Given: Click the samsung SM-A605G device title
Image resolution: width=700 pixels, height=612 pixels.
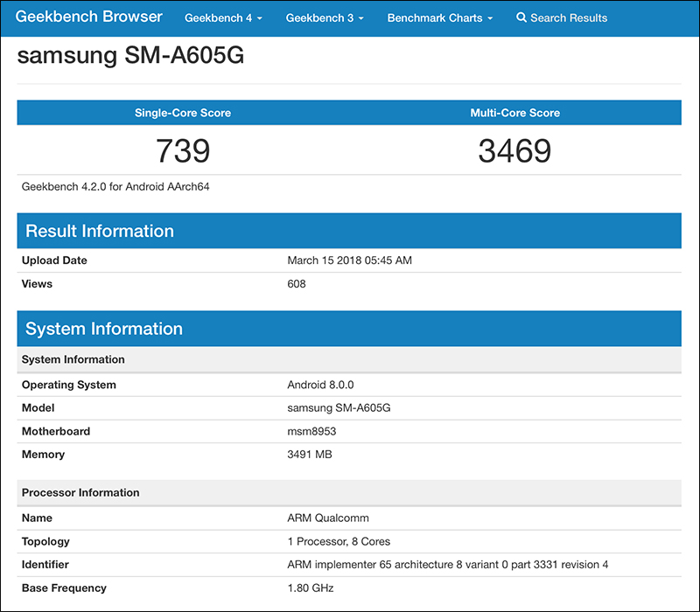Looking at the screenshot, I should pyautogui.click(x=130, y=55).
